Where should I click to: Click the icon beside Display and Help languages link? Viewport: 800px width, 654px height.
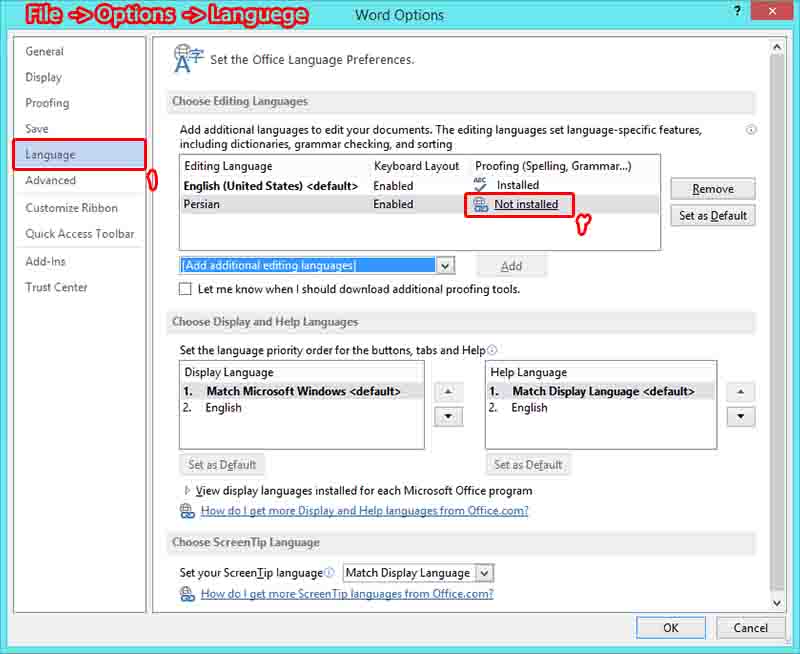tap(187, 511)
